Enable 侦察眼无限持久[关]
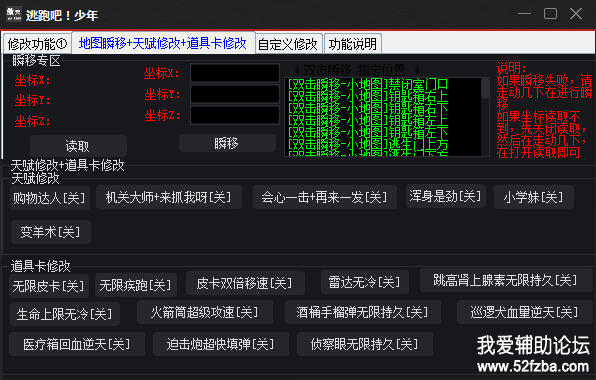The image size is (596, 380). pos(365,344)
